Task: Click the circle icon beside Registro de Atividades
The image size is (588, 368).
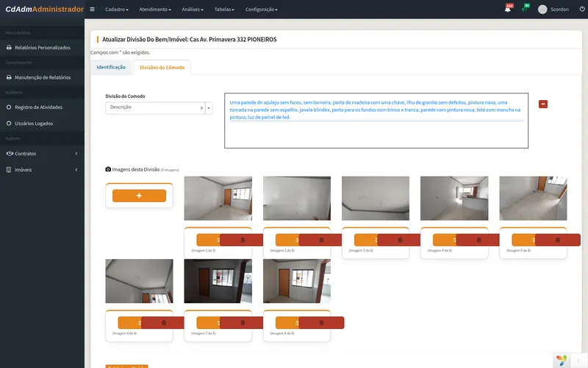Action: tap(9, 107)
